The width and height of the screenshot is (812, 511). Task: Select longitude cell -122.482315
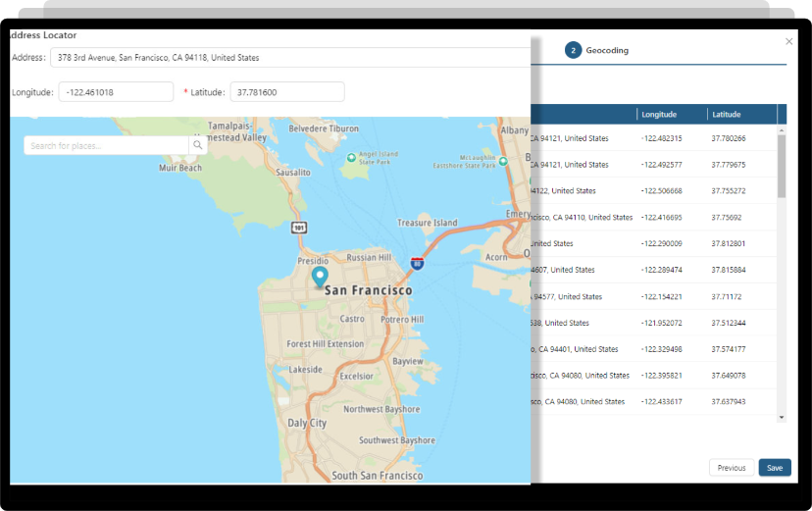[x=661, y=138]
